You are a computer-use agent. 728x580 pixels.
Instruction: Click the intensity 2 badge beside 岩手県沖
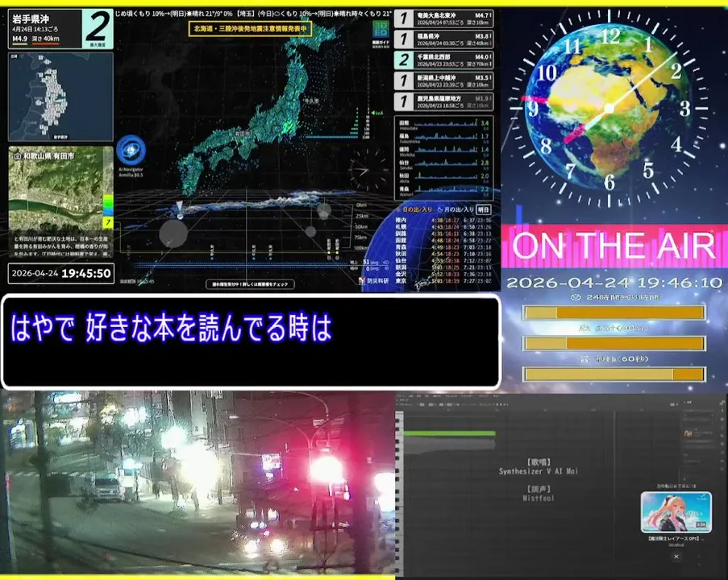(98, 29)
